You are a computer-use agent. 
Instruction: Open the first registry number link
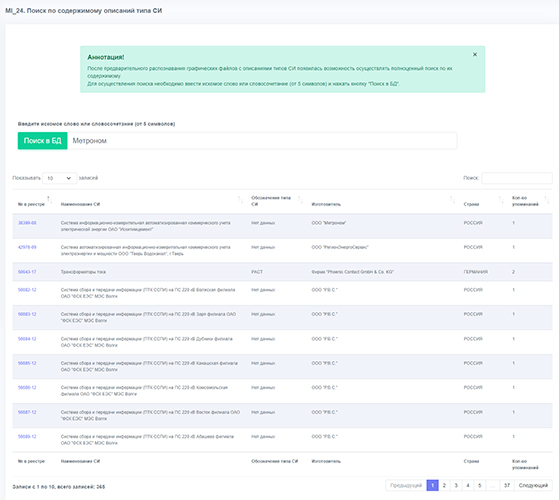[27, 223]
